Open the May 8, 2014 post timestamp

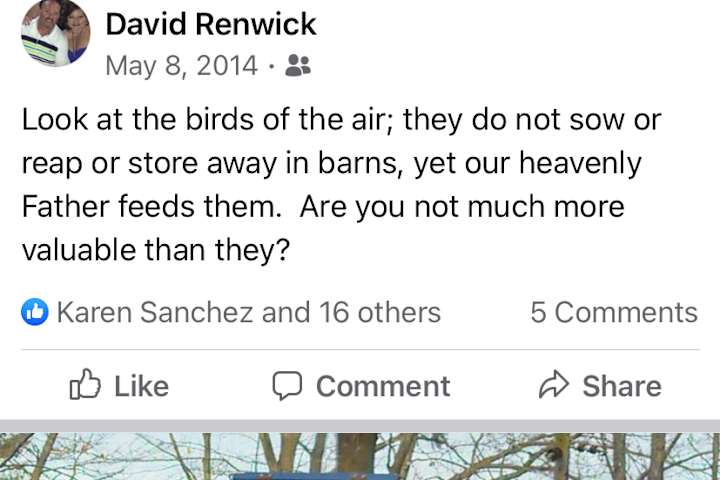(181, 65)
